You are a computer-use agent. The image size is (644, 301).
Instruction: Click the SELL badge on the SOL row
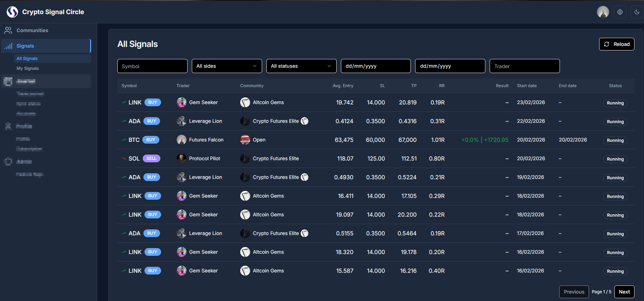(x=151, y=158)
